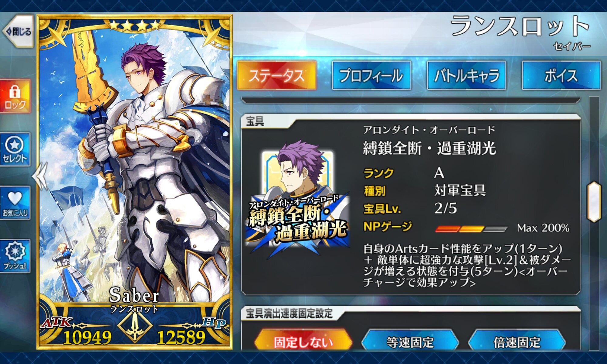607x364 pixels.
Task: Tap the セレクト star icon
Action: [x=15, y=150]
